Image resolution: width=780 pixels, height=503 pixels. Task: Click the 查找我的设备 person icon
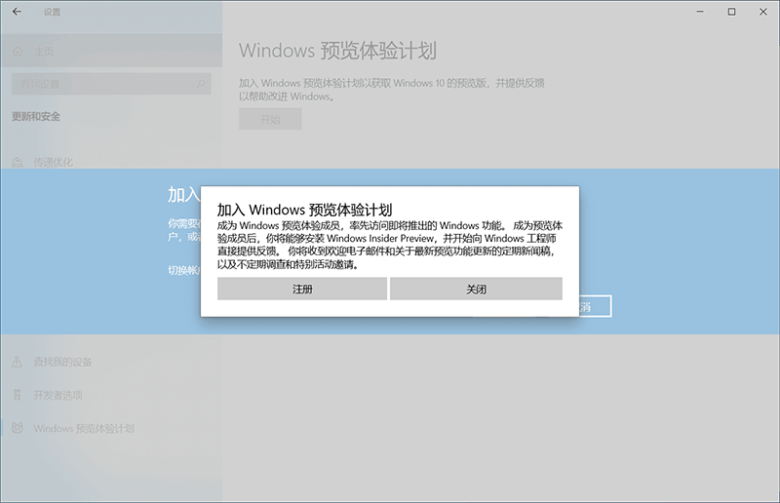pyautogui.click(x=17, y=362)
